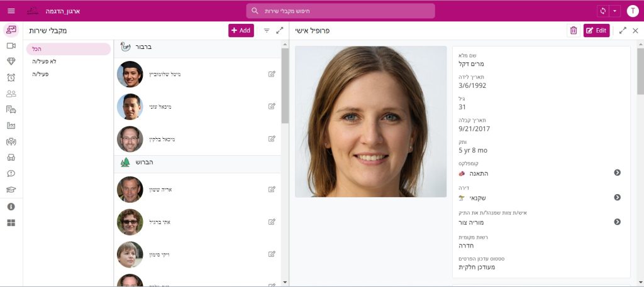
Task: Open the people group sidebar icon
Action: (11, 94)
